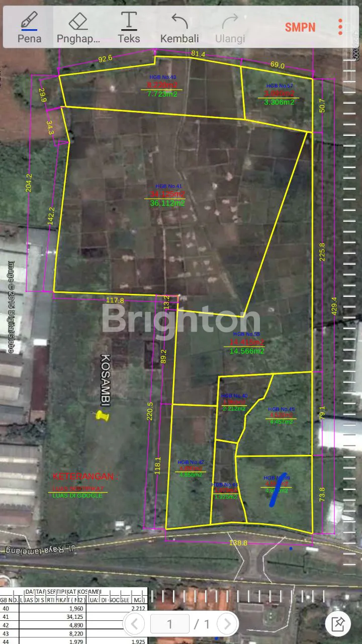Screen dimensions: 362x644
Task: Tap the HGB No.57 parcel label
Action: tap(279, 85)
